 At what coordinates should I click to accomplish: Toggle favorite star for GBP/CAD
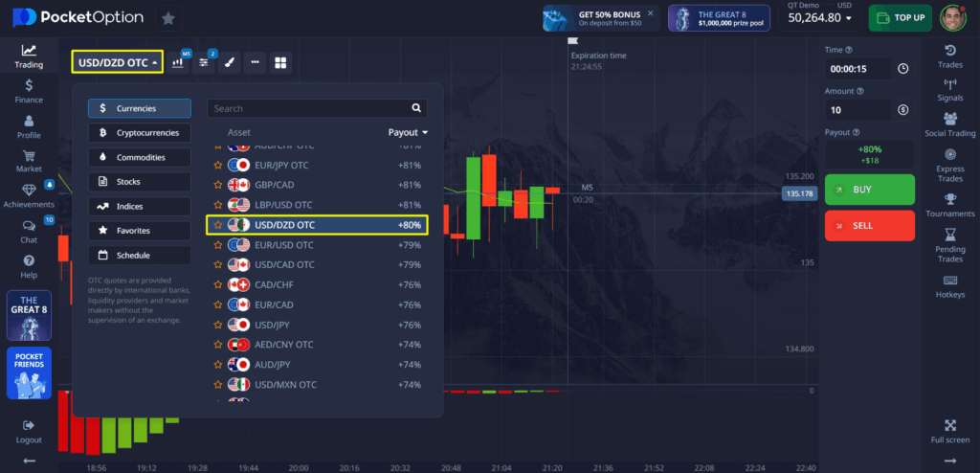point(218,185)
